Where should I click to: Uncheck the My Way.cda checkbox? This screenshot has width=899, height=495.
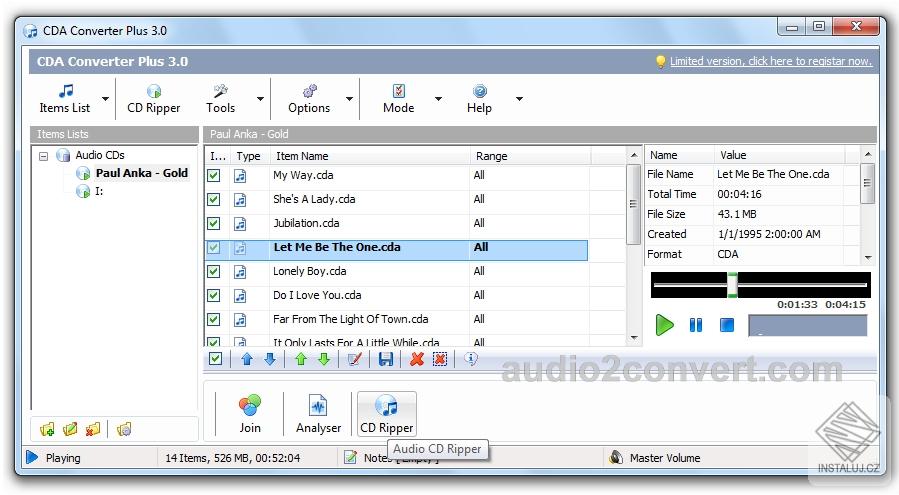pyautogui.click(x=214, y=176)
